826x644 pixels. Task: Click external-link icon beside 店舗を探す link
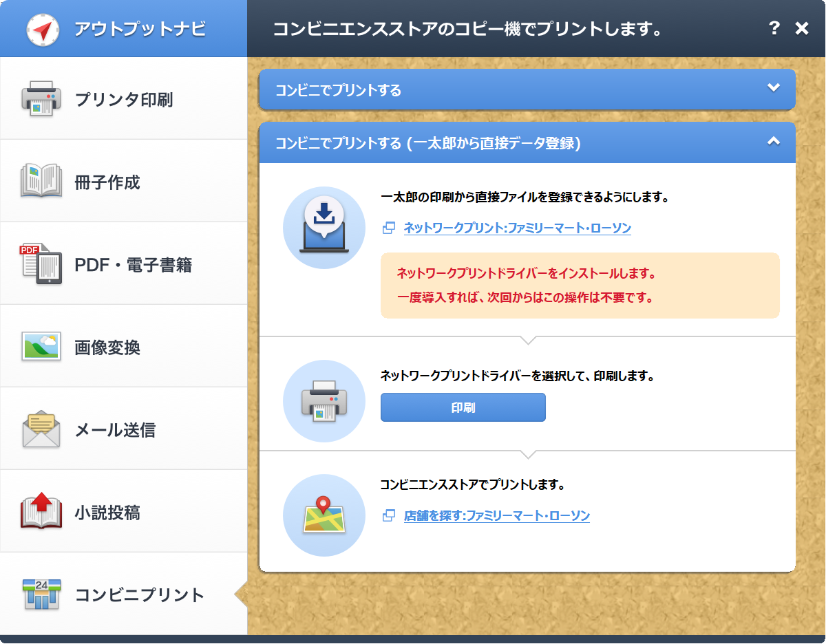coord(388,515)
